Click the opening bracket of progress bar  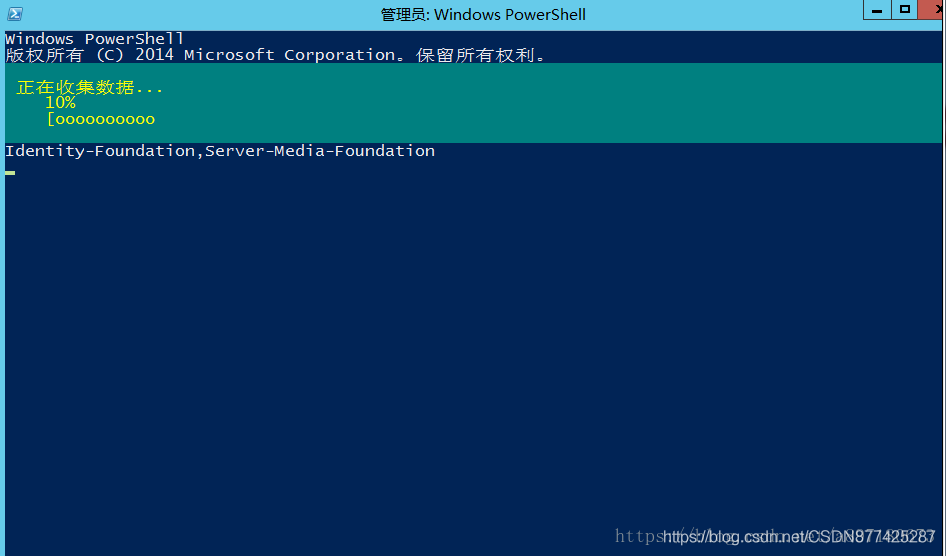click(x=51, y=119)
